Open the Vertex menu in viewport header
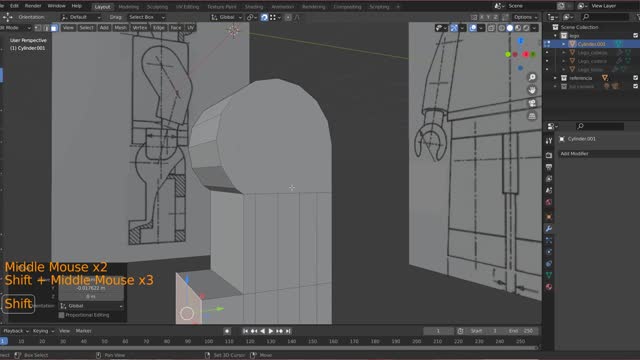640x360 pixels. click(x=140, y=28)
